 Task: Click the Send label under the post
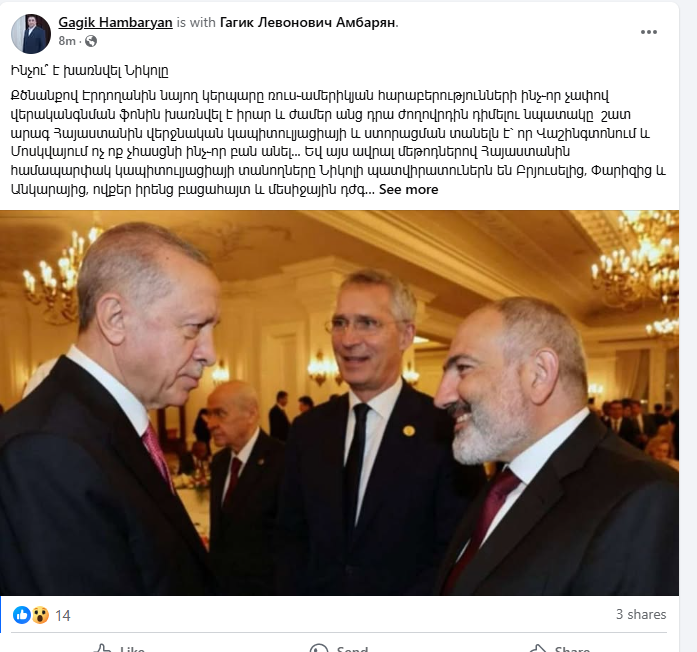(x=352, y=649)
